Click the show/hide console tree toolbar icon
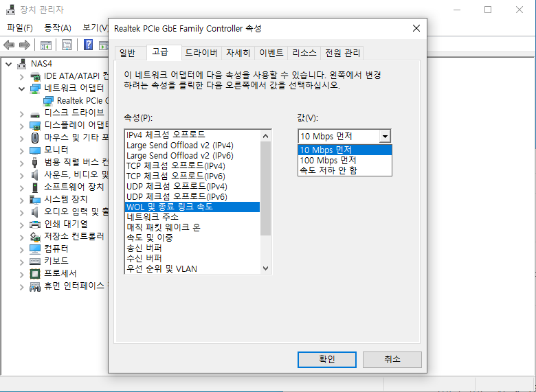The image size is (536, 392). 46,45
